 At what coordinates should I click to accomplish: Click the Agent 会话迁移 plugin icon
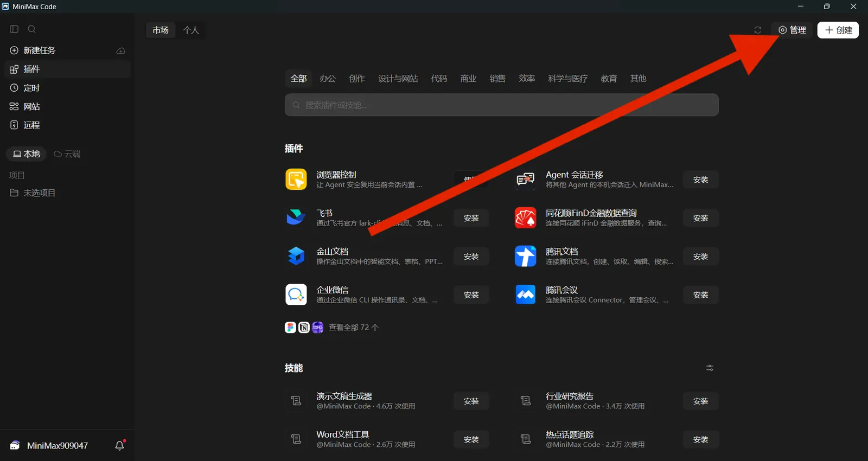(x=525, y=180)
